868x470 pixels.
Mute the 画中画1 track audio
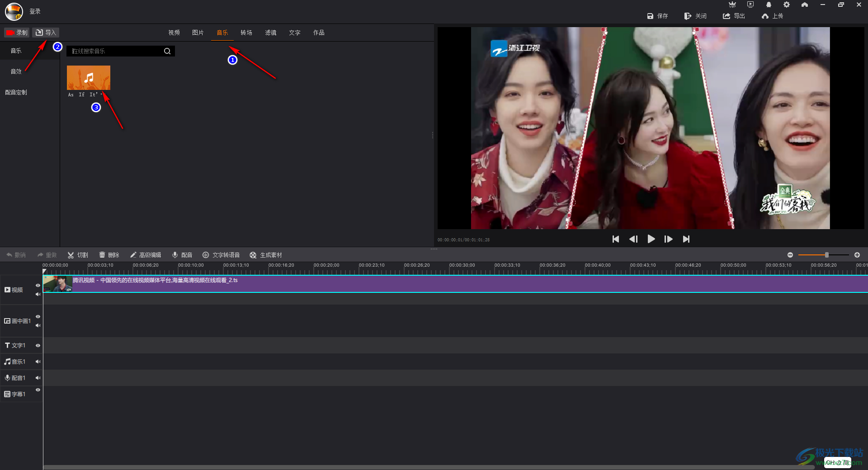38,325
